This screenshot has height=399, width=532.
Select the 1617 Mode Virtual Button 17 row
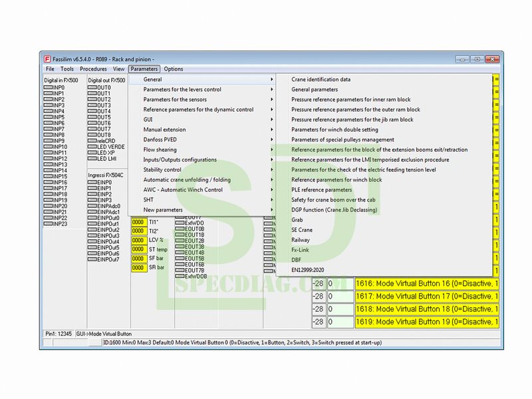click(x=426, y=296)
